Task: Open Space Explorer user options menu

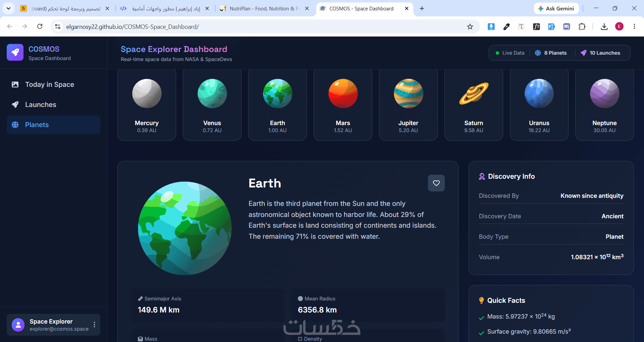Action: 94,325
